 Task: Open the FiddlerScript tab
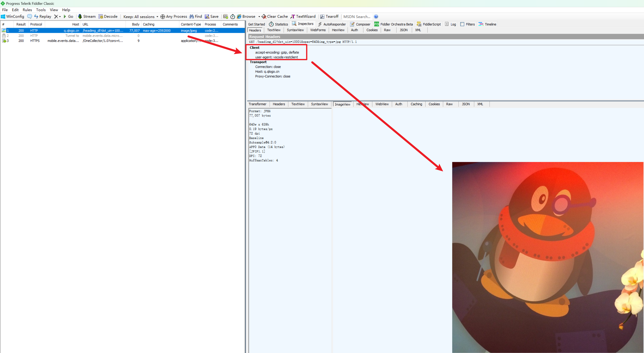point(429,24)
